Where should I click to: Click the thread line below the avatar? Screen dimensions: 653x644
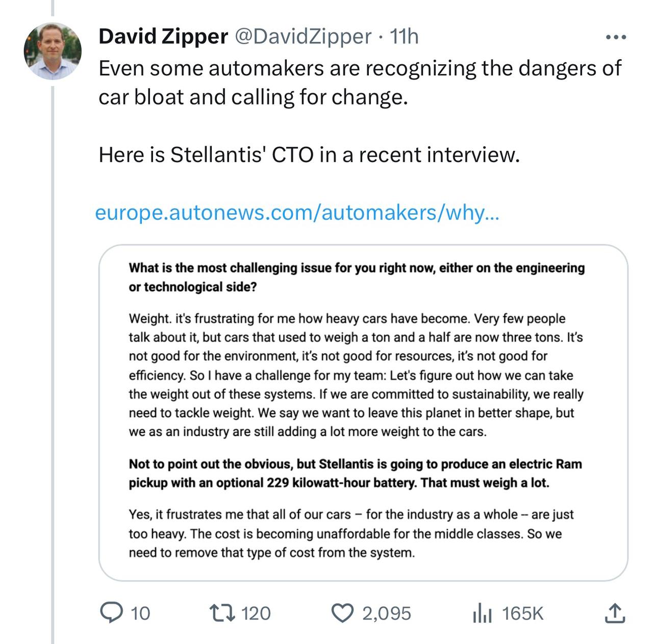point(53,357)
